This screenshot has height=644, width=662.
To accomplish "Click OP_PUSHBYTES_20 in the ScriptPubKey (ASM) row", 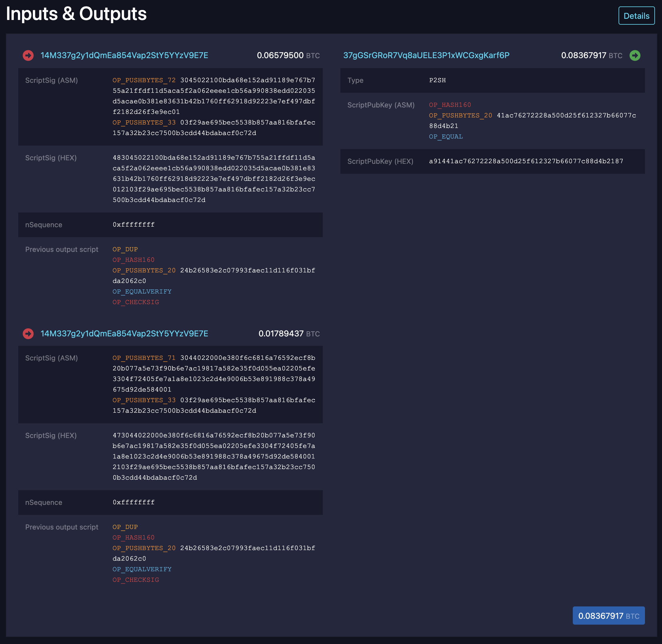I will point(460,115).
